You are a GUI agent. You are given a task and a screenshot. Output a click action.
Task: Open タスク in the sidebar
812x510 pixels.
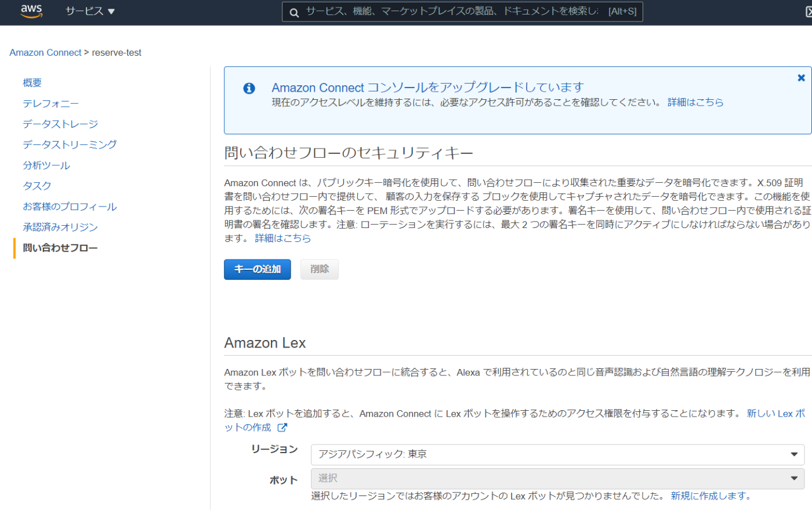point(37,186)
